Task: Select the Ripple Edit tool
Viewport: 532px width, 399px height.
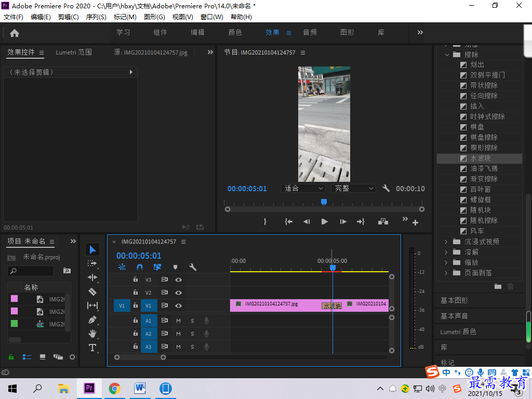Action: coord(92,277)
